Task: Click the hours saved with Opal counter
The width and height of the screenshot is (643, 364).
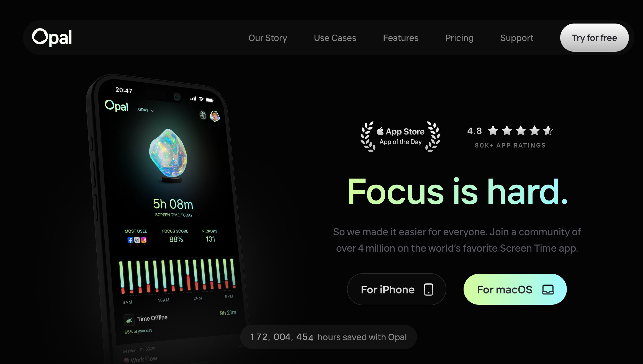Action: click(x=328, y=337)
